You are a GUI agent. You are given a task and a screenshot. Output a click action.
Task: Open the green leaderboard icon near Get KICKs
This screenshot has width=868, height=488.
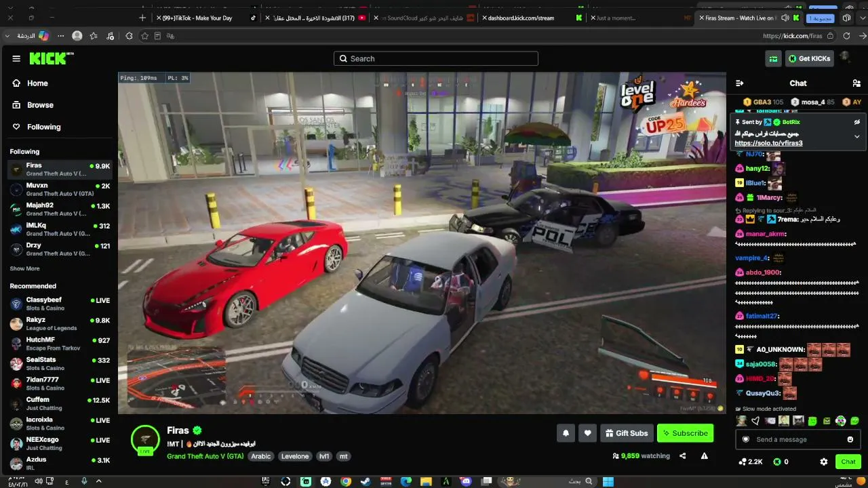pos(773,59)
